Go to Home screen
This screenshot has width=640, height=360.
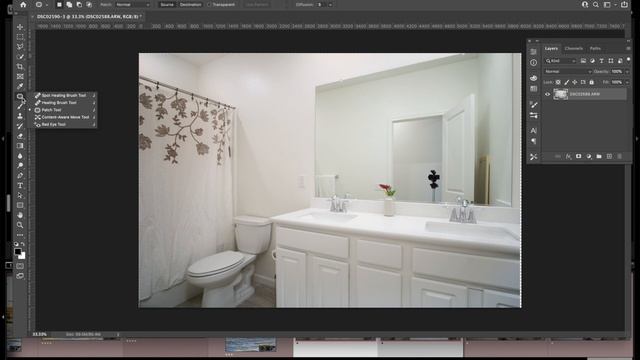click(x=23, y=4)
